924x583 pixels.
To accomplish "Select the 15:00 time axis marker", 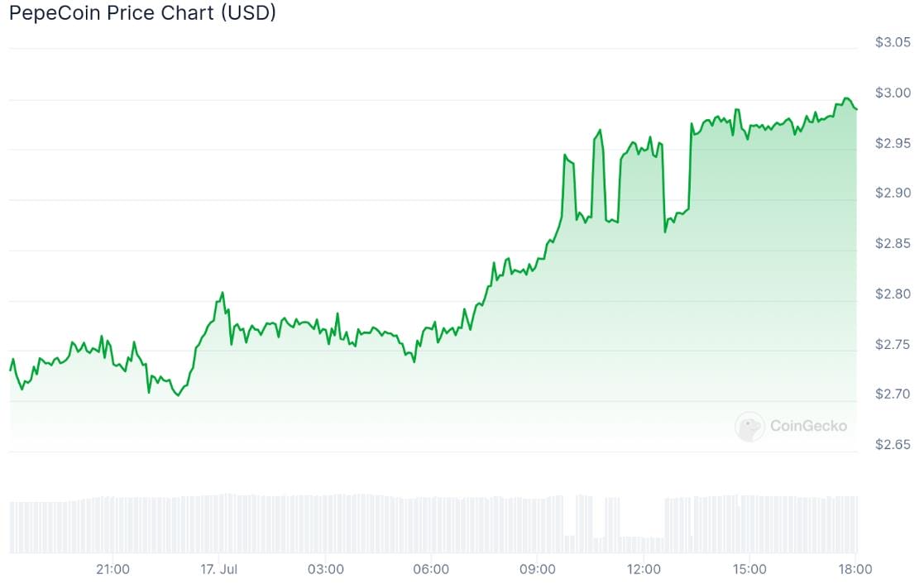I will 749,570.
